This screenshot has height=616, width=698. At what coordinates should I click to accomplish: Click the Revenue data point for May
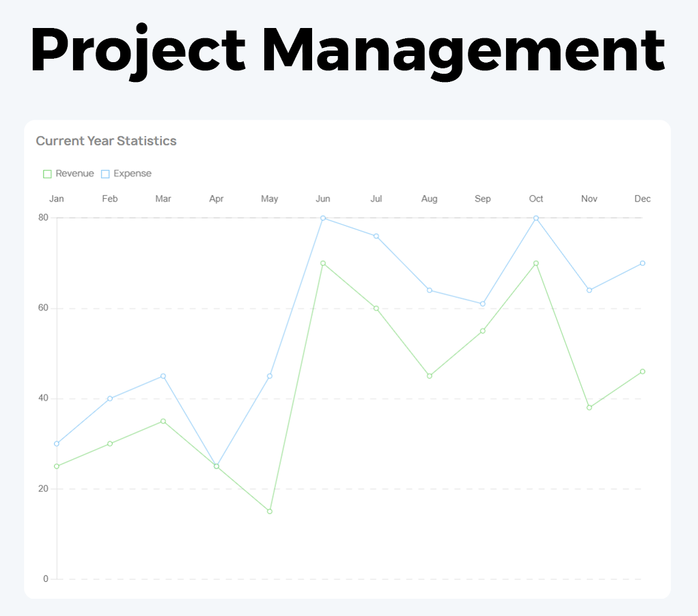pyautogui.click(x=270, y=512)
